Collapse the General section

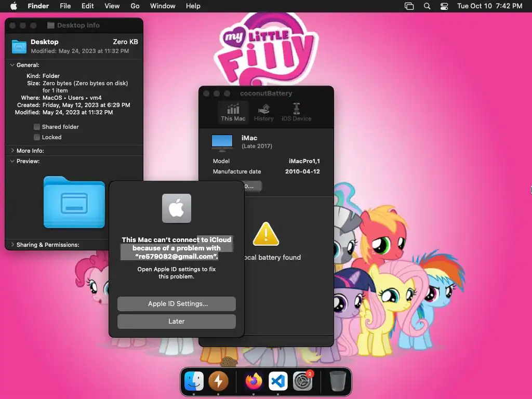coord(12,65)
